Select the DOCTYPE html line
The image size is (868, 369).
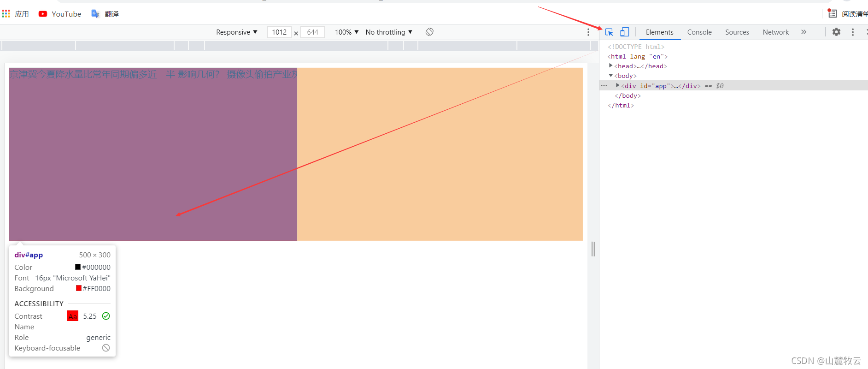point(636,47)
